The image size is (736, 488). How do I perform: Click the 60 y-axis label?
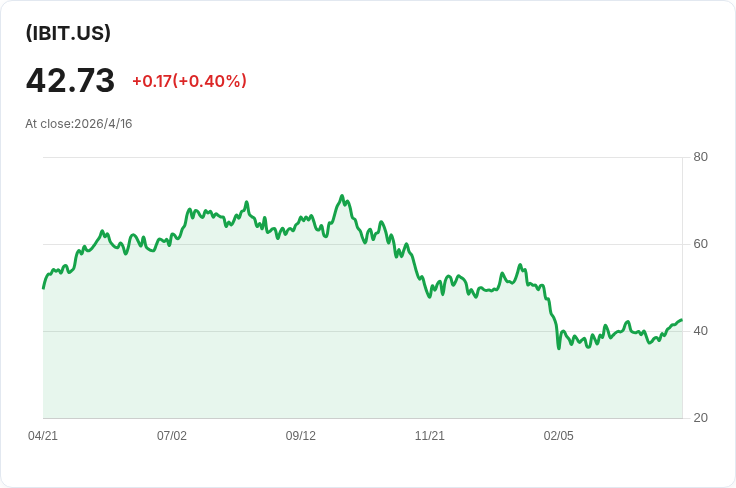coord(700,244)
